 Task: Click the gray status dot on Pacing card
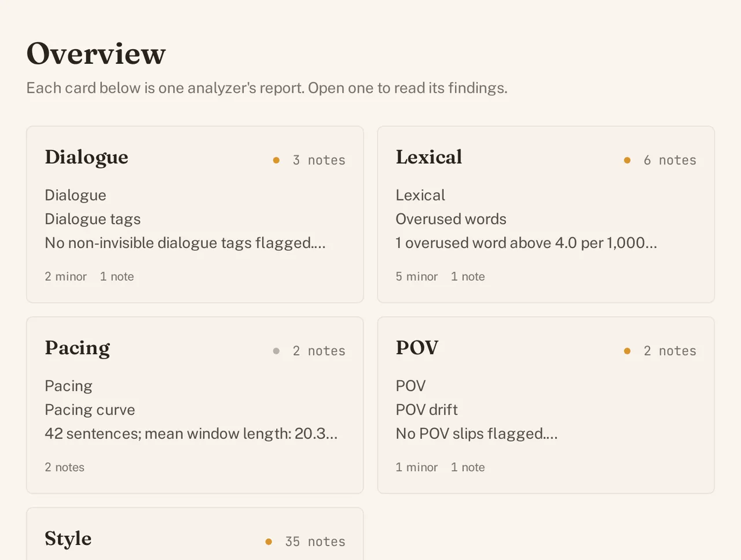(x=276, y=351)
